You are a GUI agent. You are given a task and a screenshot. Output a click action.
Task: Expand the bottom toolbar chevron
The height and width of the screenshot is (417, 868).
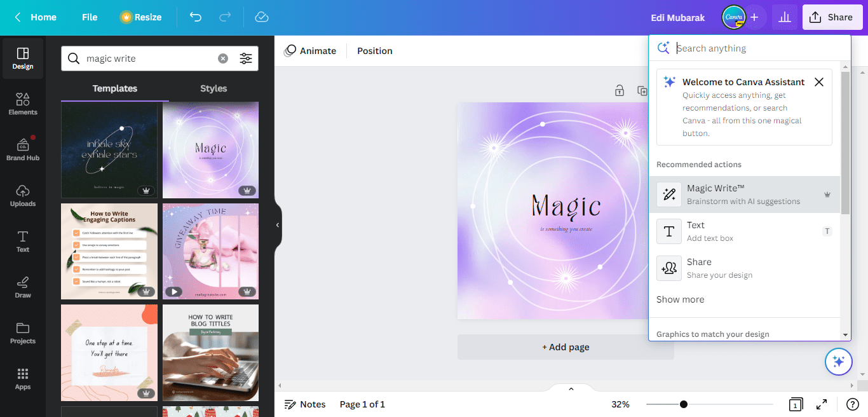(x=570, y=388)
